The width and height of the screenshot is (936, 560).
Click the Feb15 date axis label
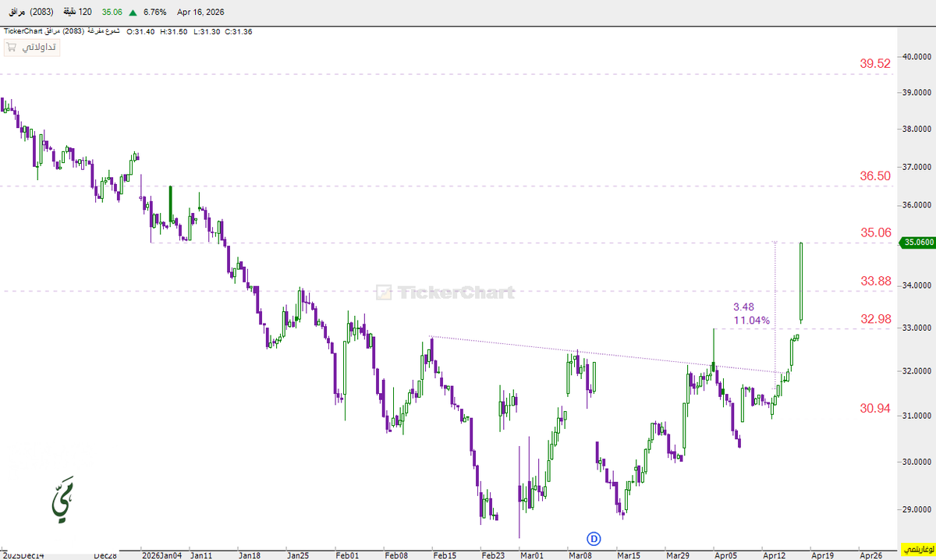click(445, 555)
